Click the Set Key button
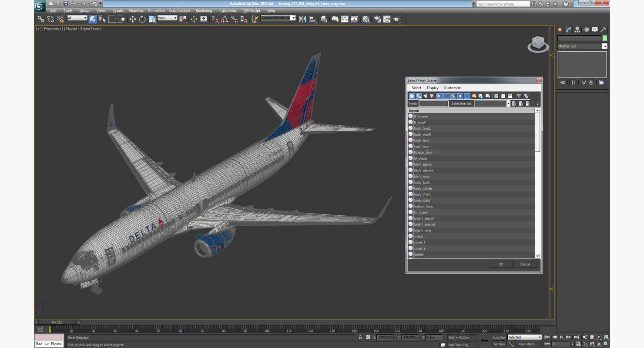Screen dimensions: 644x348 (499, 344)
